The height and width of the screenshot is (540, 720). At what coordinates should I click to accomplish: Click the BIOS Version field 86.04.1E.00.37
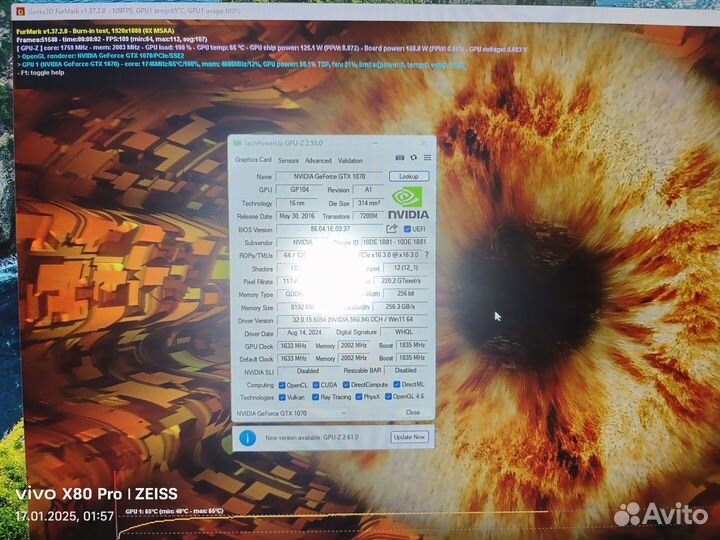point(331,229)
